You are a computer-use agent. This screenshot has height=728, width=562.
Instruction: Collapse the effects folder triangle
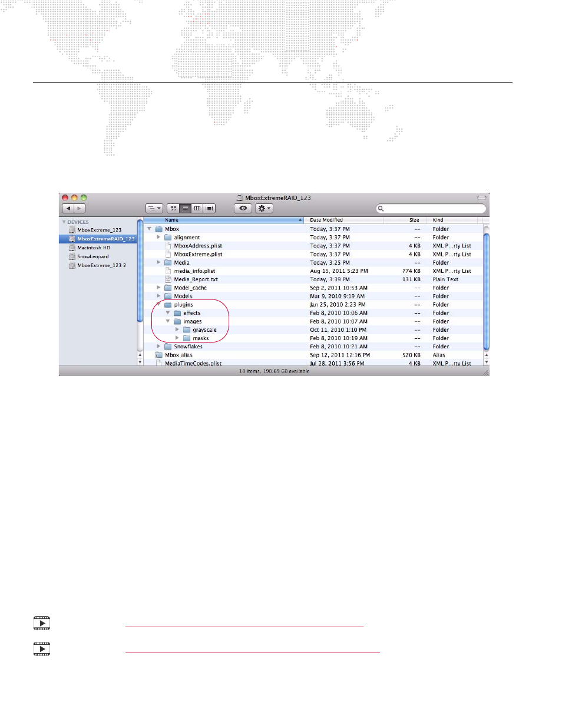tap(168, 313)
